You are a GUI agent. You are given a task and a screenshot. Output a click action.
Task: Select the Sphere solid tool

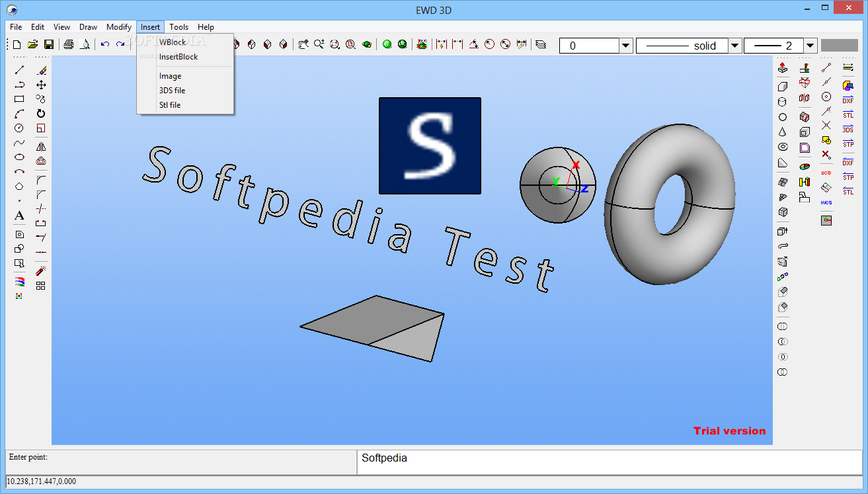pos(783,117)
